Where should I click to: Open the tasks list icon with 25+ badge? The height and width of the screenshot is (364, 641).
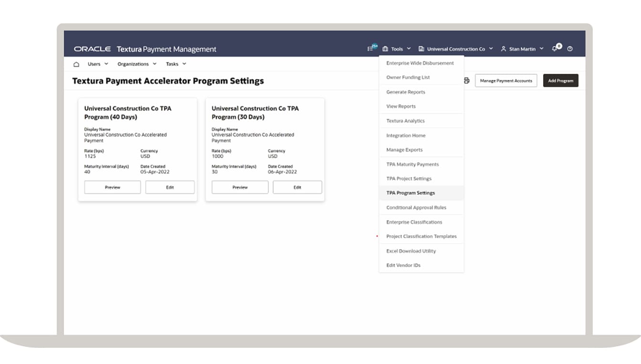[371, 48]
